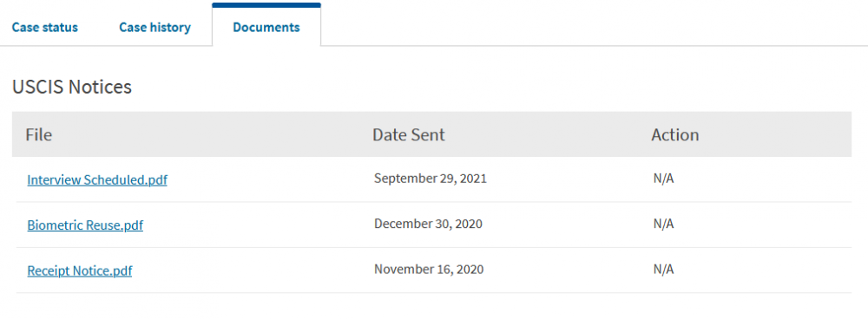Open the Interview Scheduled.pdf notice

[x=97, y=179]
